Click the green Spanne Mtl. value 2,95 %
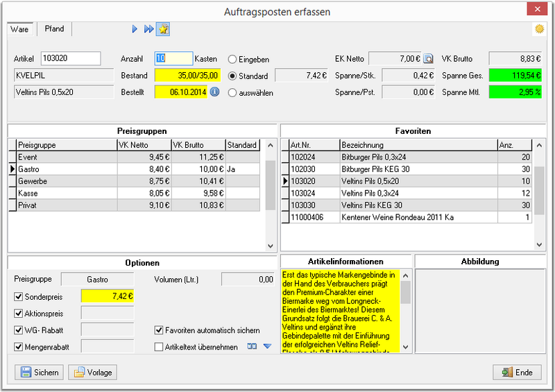The height and width of the screenshot is (392, 555). click(x=515, y=92)
